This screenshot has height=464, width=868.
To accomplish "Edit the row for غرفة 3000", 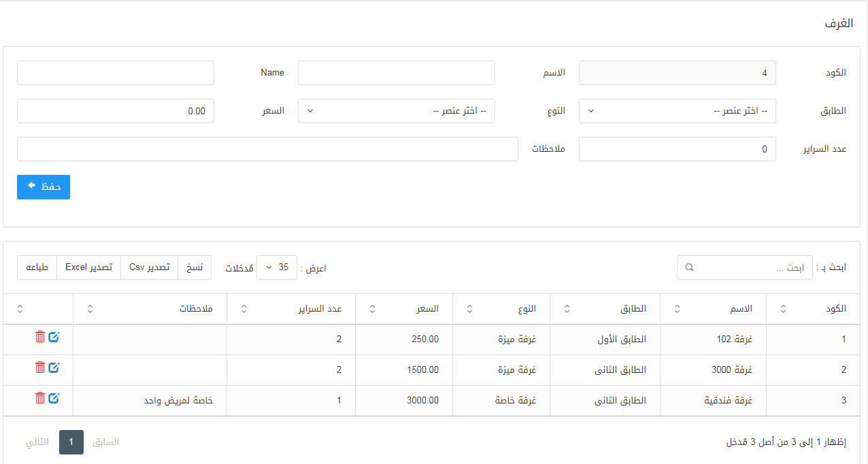I will (54, 367).
